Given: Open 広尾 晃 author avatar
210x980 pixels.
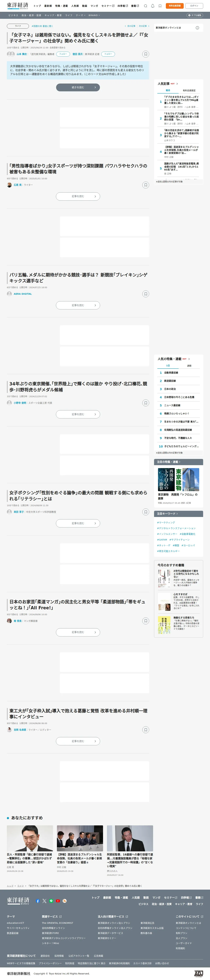Looking at the screenshot, I should (x=9, y=185).
